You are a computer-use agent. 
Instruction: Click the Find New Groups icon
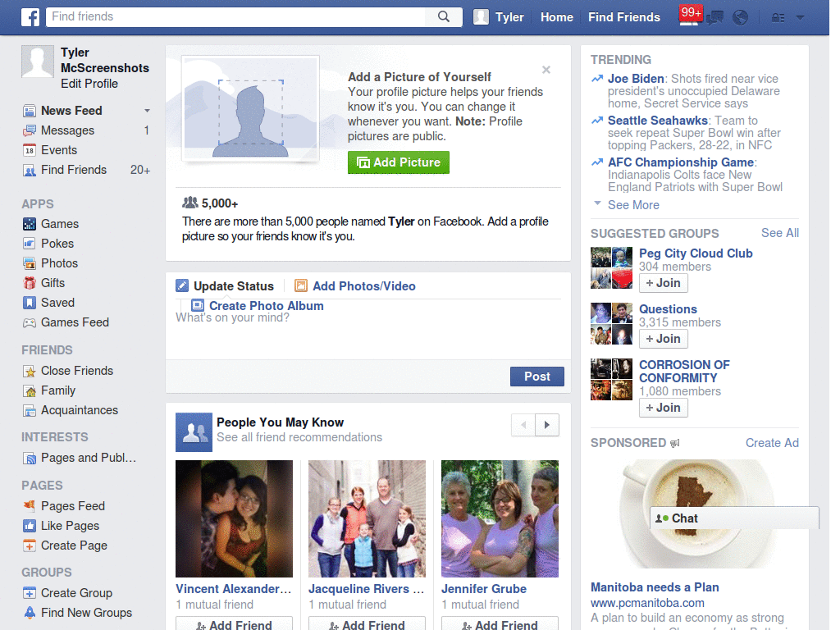tap(30, 612)
